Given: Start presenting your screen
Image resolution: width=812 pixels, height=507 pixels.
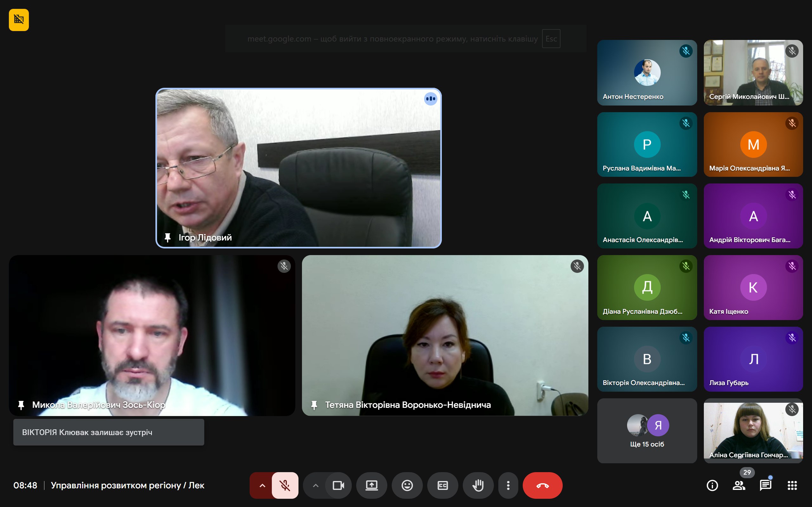Looking at the screenshot, I should [x=371, y=485].
